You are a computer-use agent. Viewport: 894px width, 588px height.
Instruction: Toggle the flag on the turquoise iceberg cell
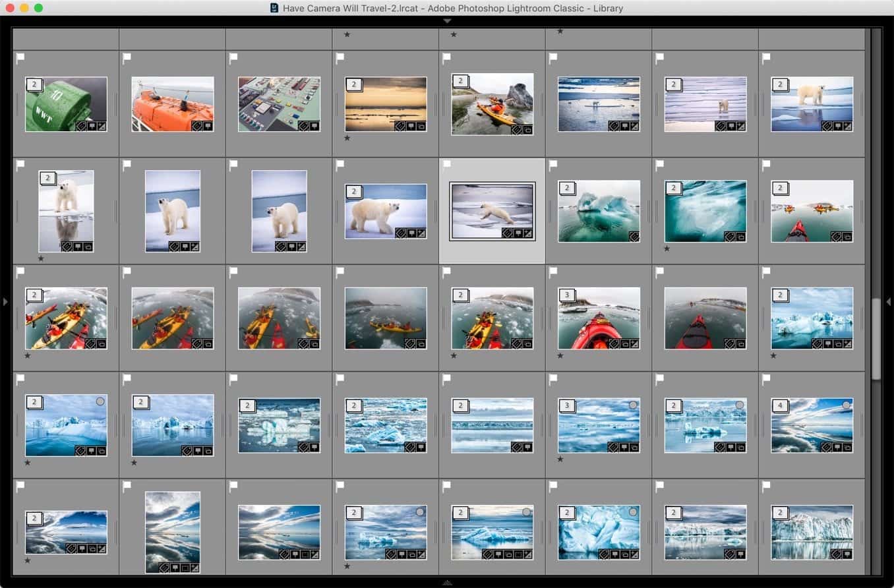coord(553,165)
